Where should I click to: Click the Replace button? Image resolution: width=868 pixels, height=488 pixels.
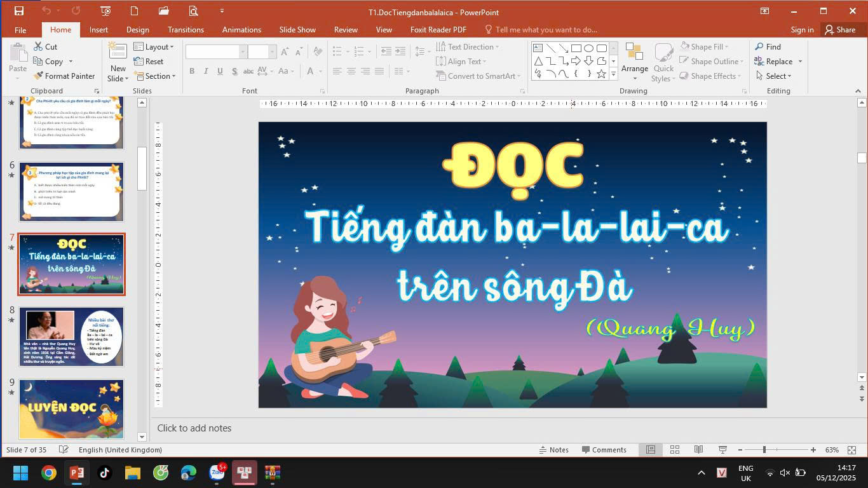tap(778, 61)
